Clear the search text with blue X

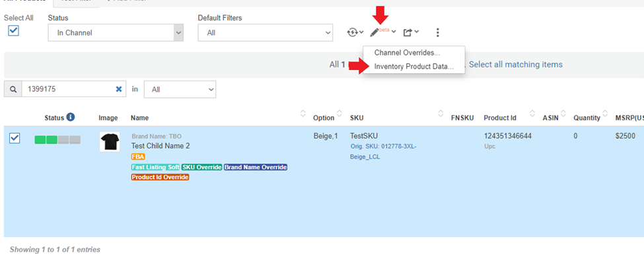[119, 89]
